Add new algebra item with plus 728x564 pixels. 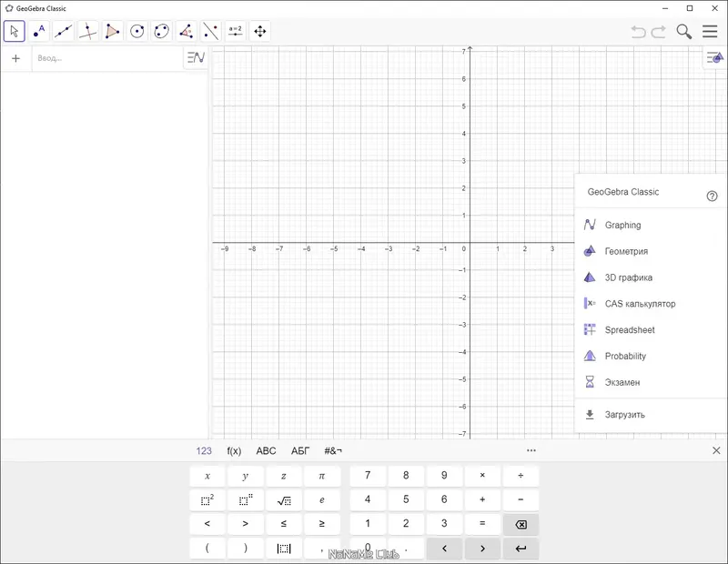(15, 58)
